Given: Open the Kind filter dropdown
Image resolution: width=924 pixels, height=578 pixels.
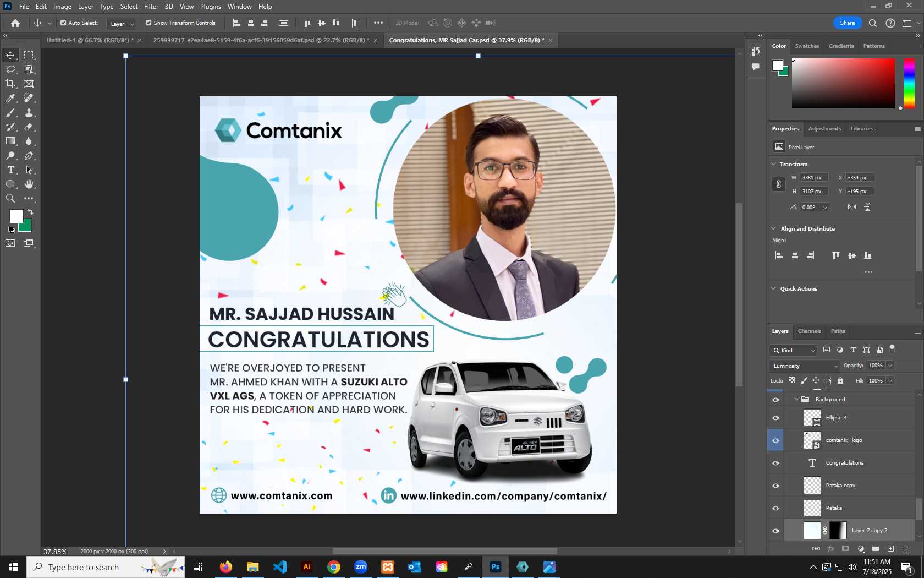Looking at the screenshot, I should pyautogui.click(x=794, y=350).
